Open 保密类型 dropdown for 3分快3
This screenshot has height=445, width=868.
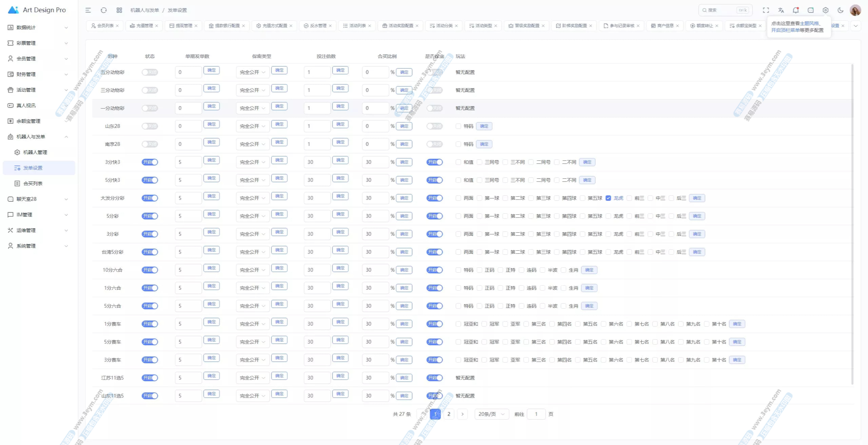coord(253,162)
